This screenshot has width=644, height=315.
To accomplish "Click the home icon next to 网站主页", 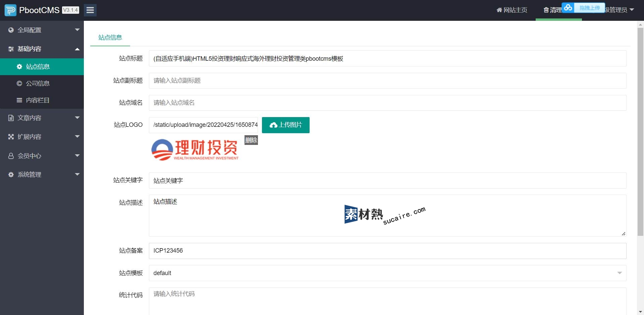I will (499, 10).
